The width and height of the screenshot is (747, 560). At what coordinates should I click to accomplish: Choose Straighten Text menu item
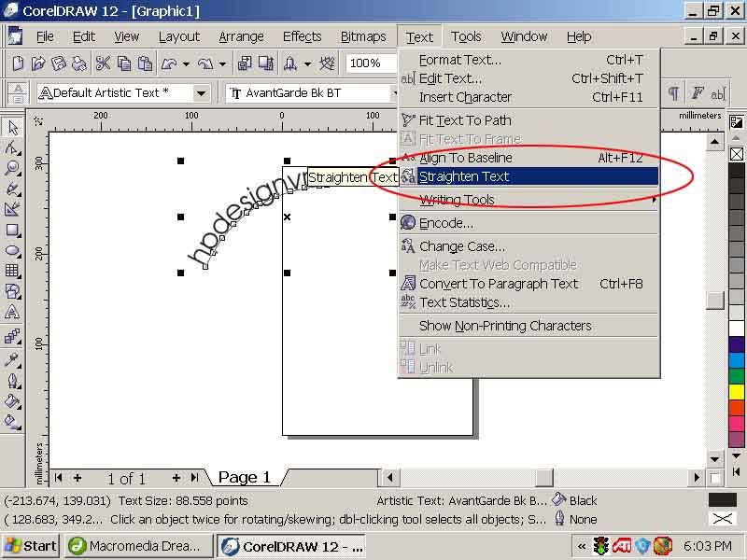click(x=529, y=176)
